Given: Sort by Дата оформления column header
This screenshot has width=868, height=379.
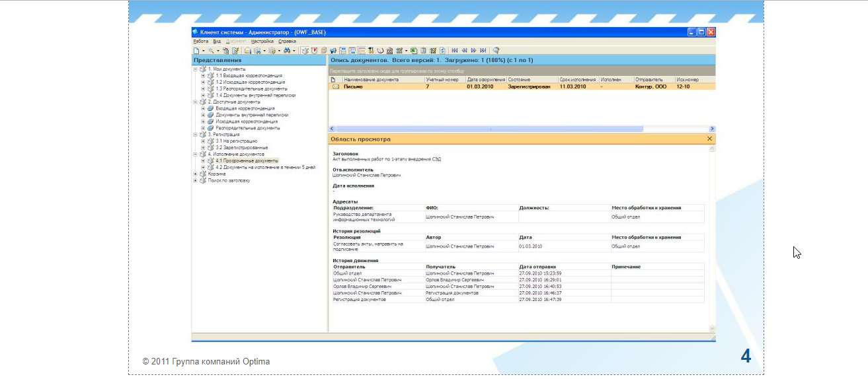Looking at the screenshot, I should click(486, 79).
